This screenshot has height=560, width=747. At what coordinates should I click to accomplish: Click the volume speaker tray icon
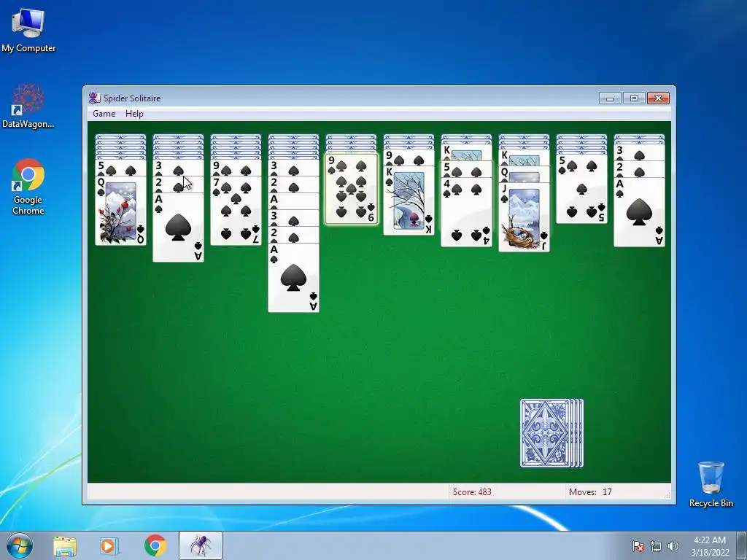(673, 546)
